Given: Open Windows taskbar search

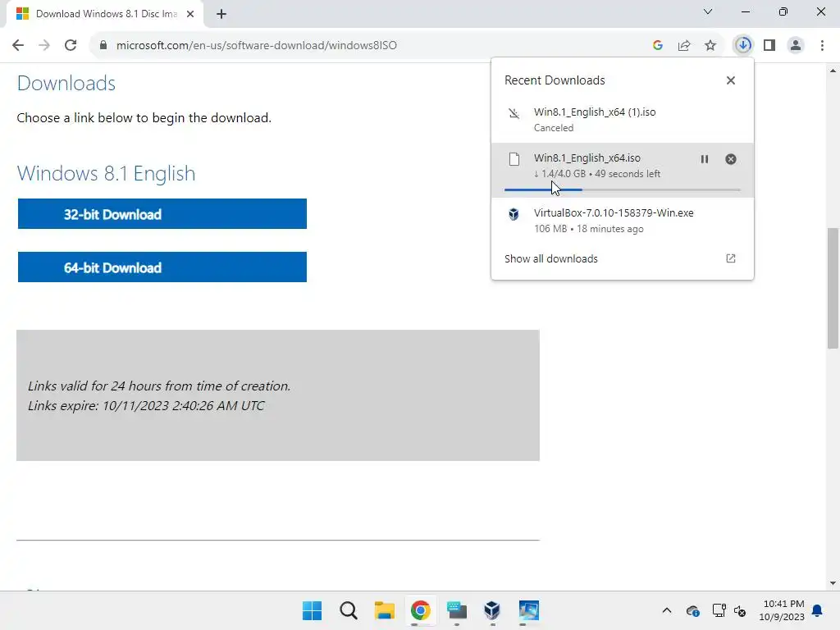Looking at the screenshot, I should [348, 610].
